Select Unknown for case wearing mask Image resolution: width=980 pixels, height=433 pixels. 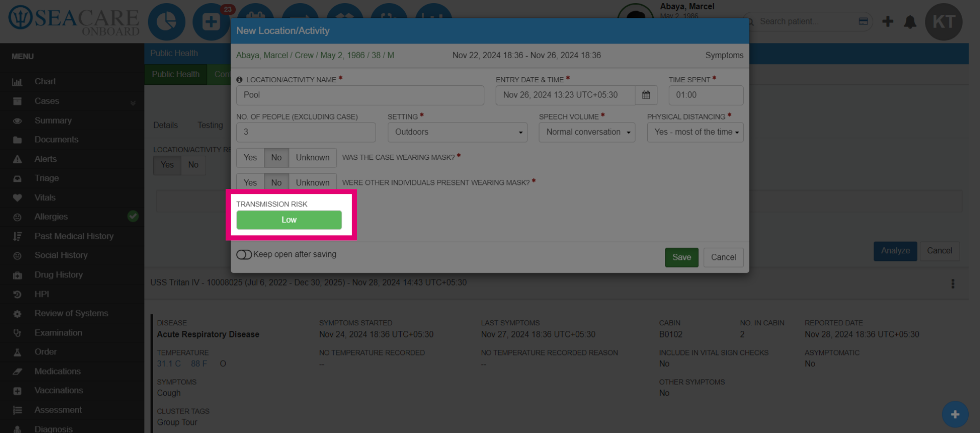[312, 158]
